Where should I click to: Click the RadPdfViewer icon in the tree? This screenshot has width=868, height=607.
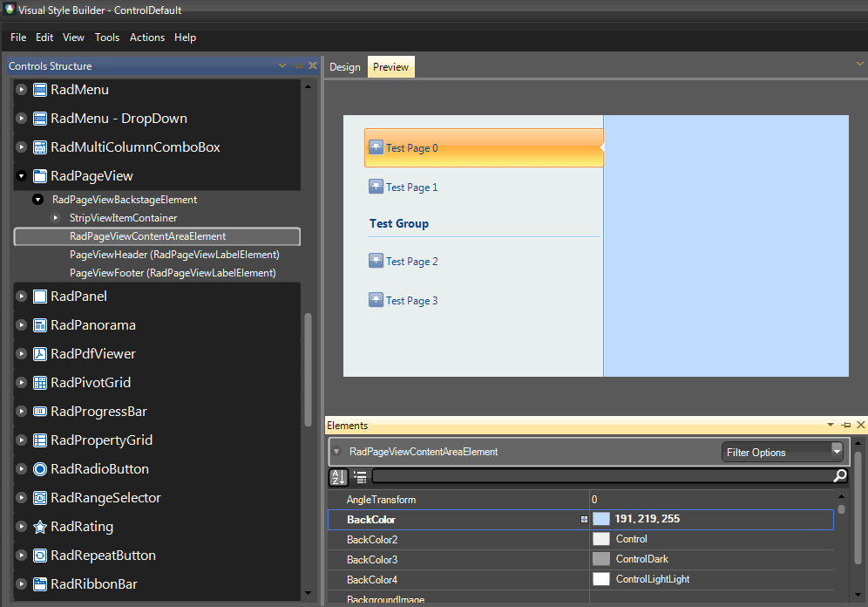point(38,353)
